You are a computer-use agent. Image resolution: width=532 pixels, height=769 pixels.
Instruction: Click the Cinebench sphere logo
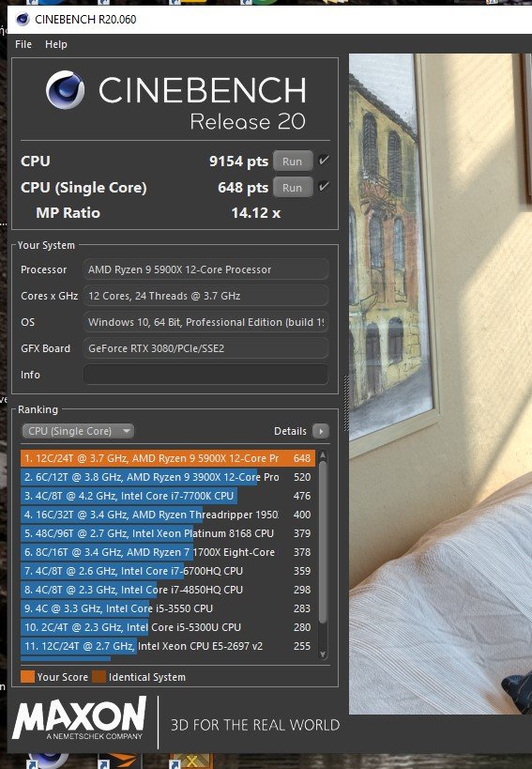coord(65,90)
